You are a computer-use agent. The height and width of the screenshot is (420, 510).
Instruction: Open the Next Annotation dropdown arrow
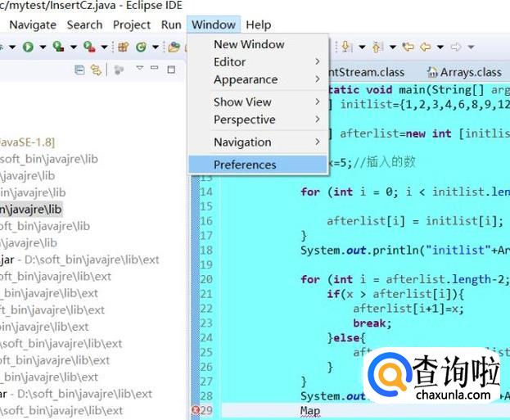[362, 47]
